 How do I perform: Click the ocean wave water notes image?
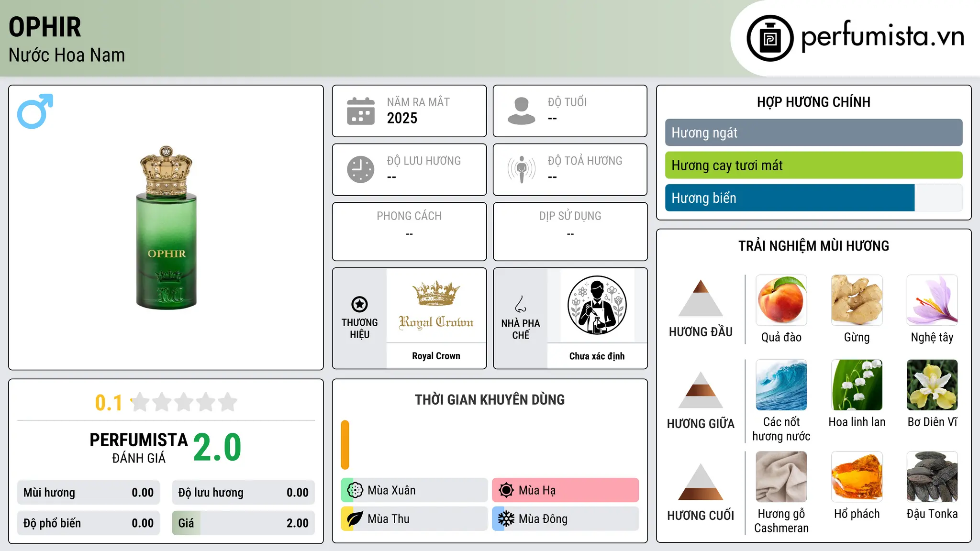click(x=781, y=385)
